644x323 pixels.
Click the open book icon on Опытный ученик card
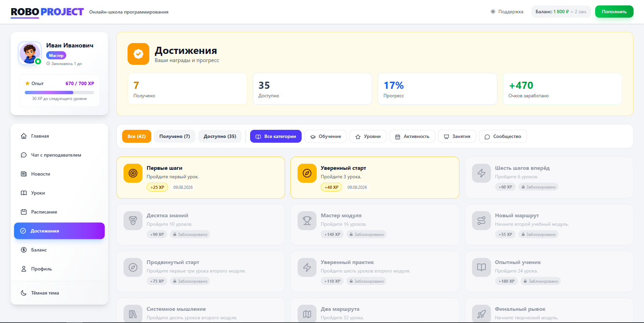pyautogui.click(x=481, y=267)
